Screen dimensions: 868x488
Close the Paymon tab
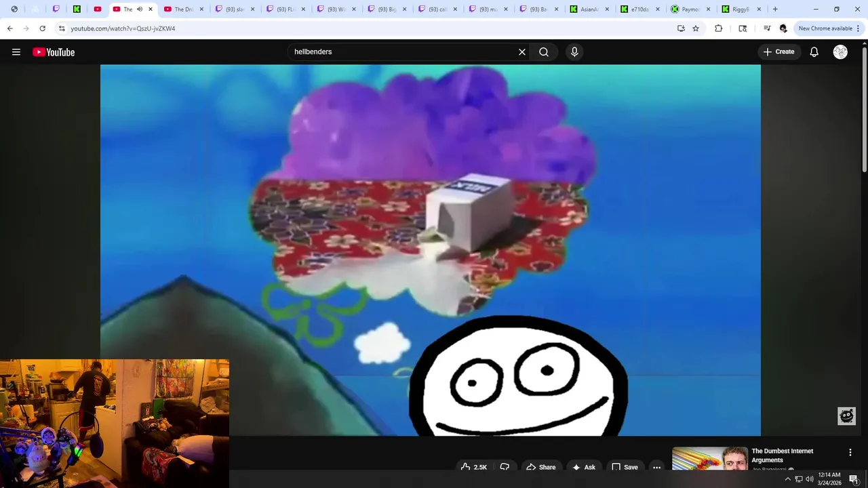709,9
